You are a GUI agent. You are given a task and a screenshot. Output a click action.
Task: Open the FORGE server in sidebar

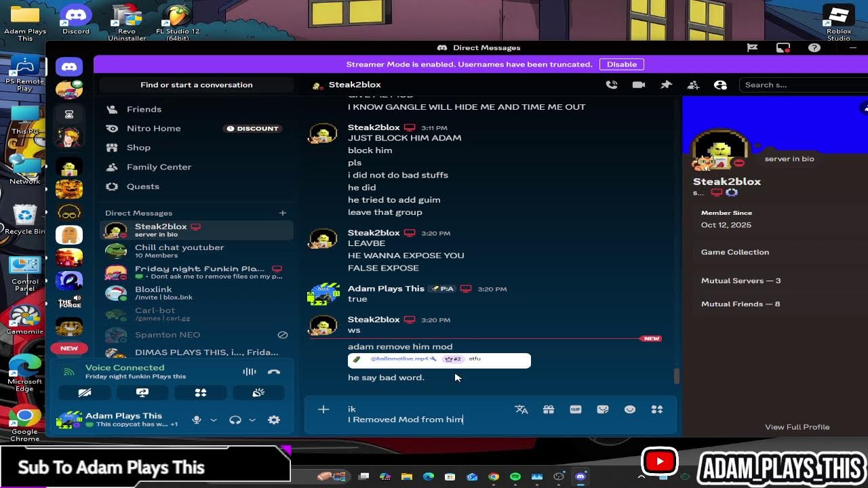pyautogui.click(x=69, y=303)
